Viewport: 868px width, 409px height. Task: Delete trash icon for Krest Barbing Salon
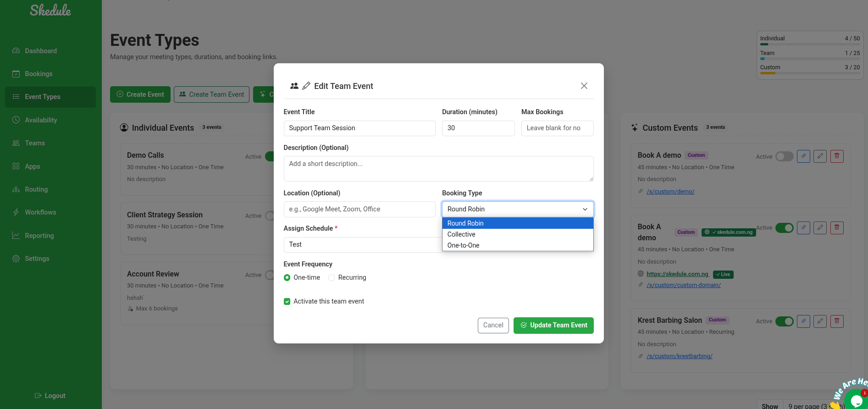click(837, 321)
